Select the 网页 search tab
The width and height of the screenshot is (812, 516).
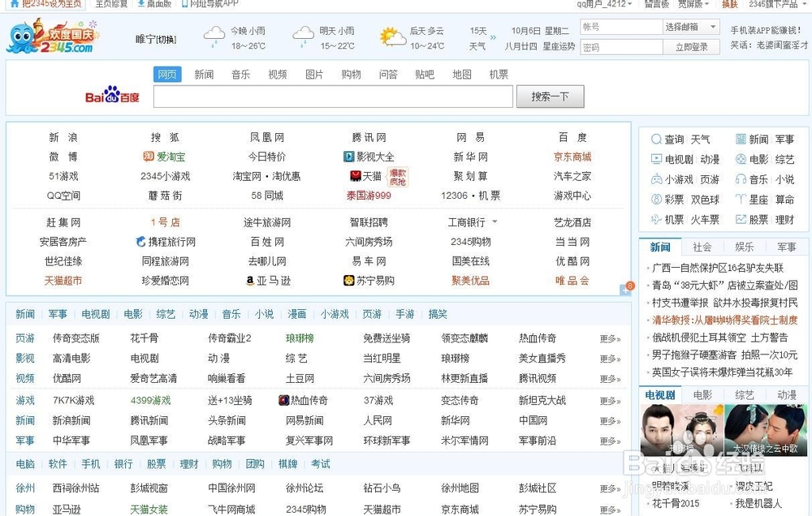pos(167,74)
